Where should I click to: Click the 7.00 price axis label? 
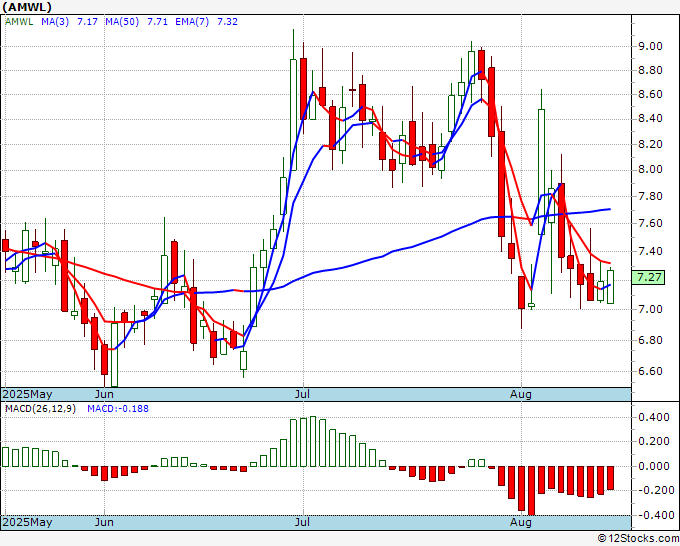pos(650,309)
